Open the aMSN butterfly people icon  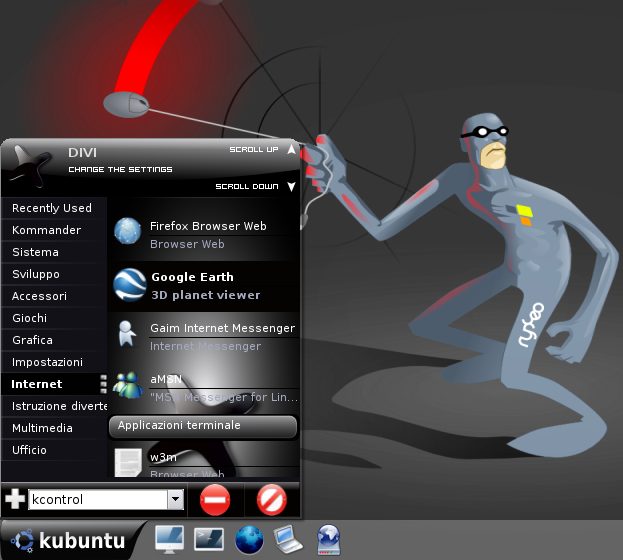click(x=128, y=385)
